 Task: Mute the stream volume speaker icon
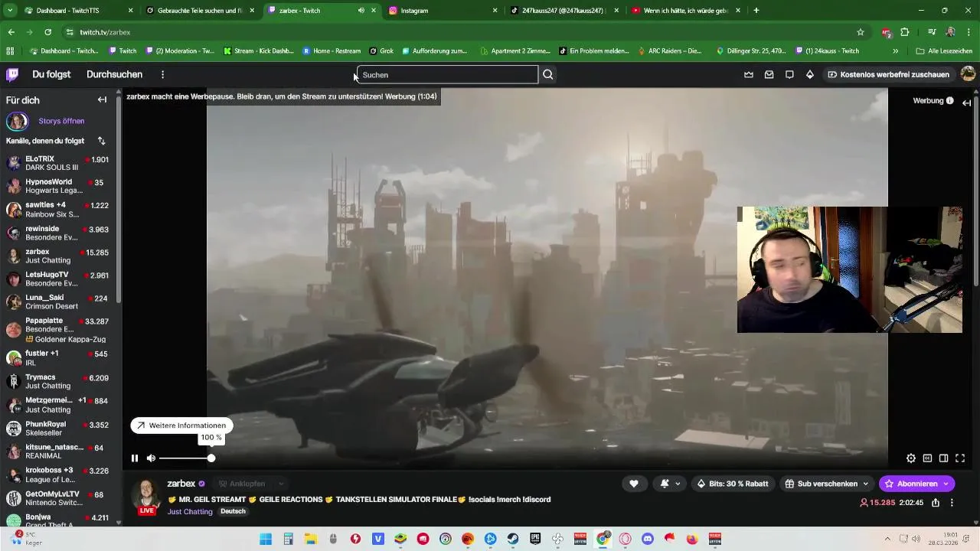(x=151, y=458)
